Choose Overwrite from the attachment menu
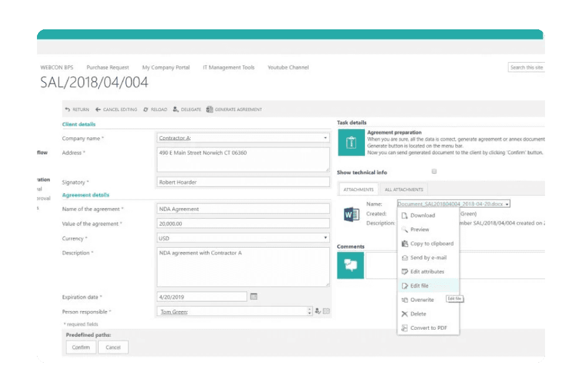Viewport: 582px width, 392px height. [x=428, y=300]
